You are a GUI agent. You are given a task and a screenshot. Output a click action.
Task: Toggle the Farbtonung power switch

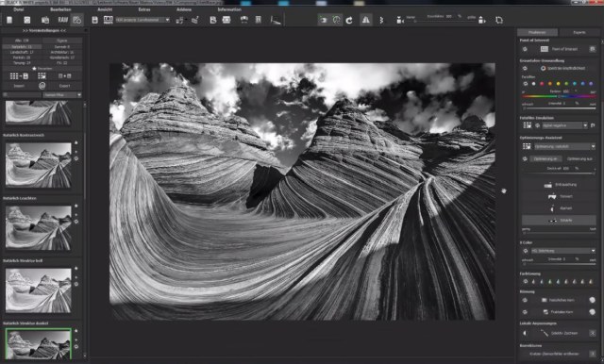point(525,282)
